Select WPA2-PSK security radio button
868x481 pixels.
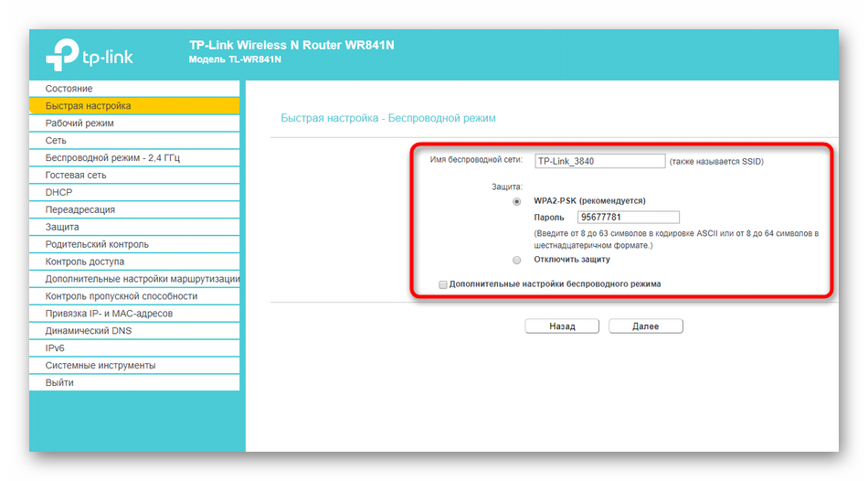[x=517, y=200]
